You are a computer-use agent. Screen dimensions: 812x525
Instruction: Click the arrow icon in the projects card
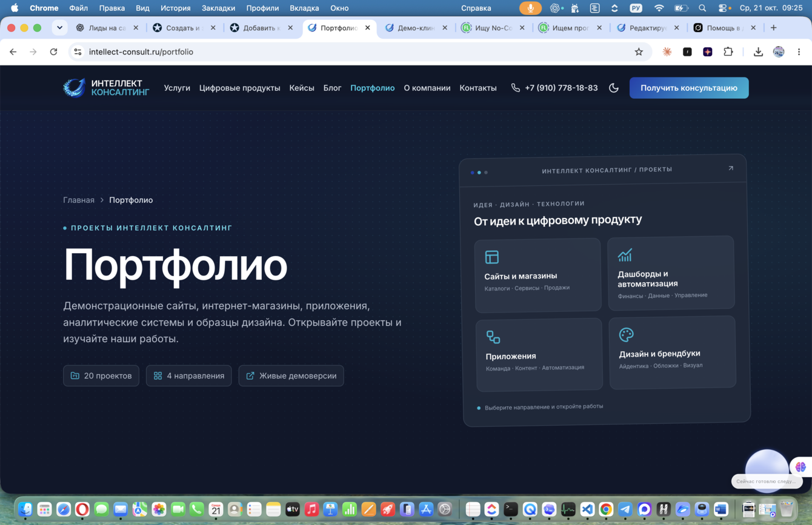tap(731, 168)
